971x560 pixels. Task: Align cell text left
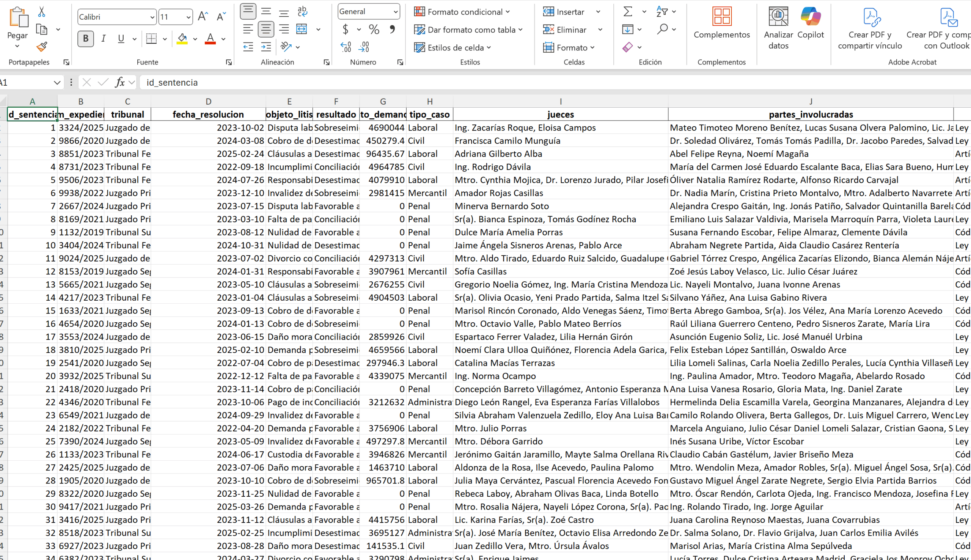(248, 29)
